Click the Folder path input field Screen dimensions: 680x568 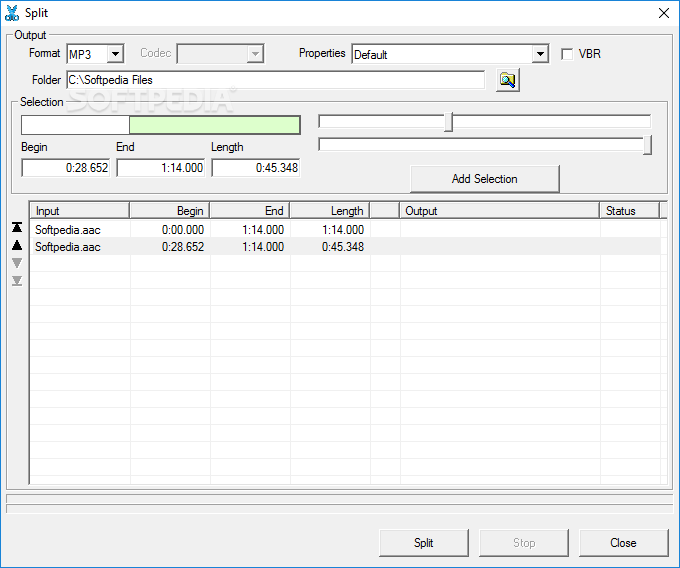275,80
